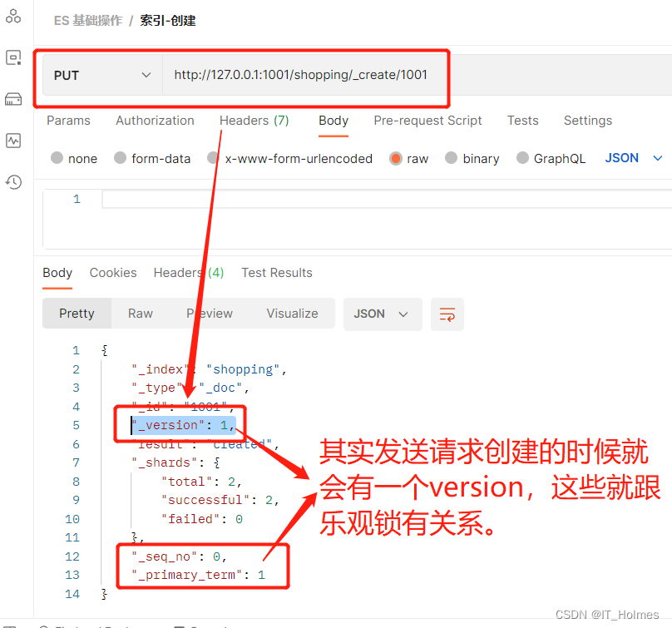Select the Preview response view
Viewport: 672px width, 628px height.
click(210, 314)
